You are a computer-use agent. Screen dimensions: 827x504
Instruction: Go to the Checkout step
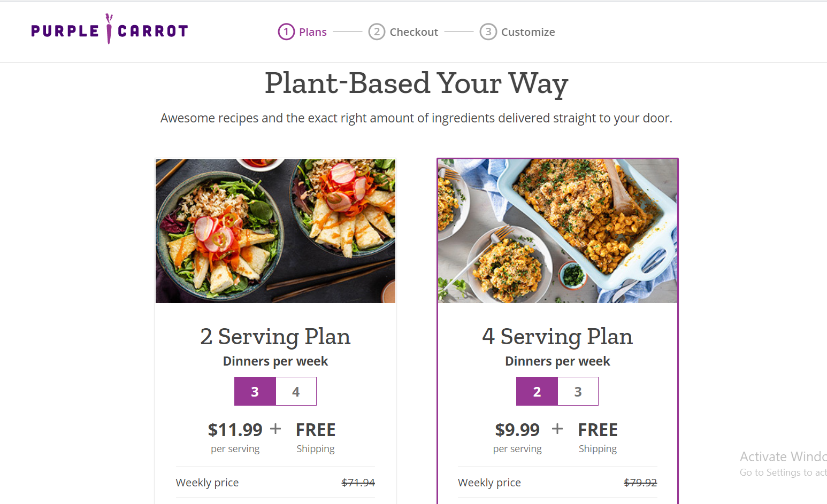tap(414, 32)
